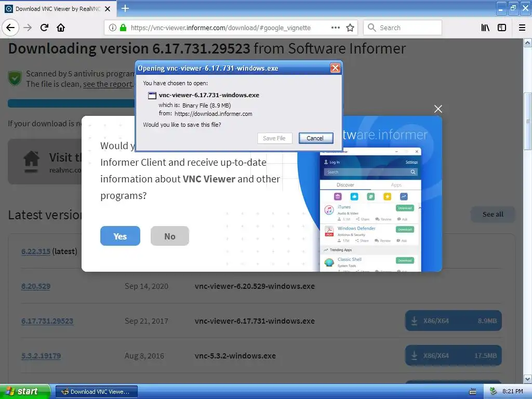Cancel the file download dialog
This screenshot has width=532, height=399.
tap(315, 138)
